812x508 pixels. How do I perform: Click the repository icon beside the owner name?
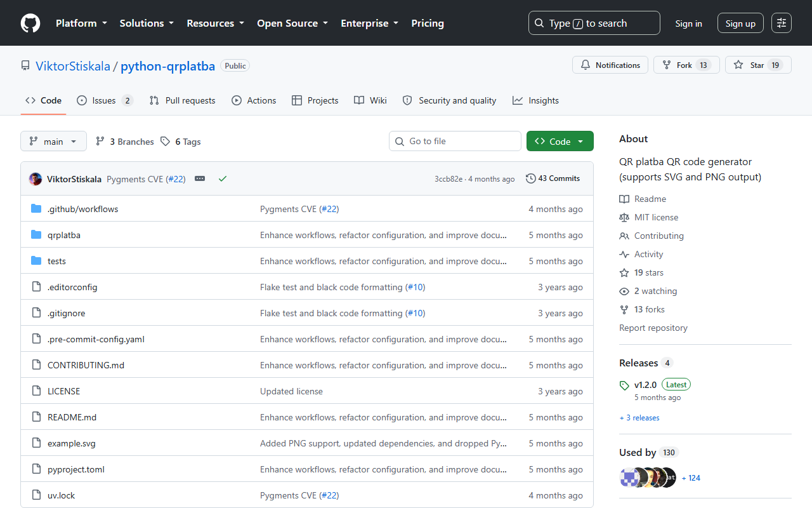point(25,65)
